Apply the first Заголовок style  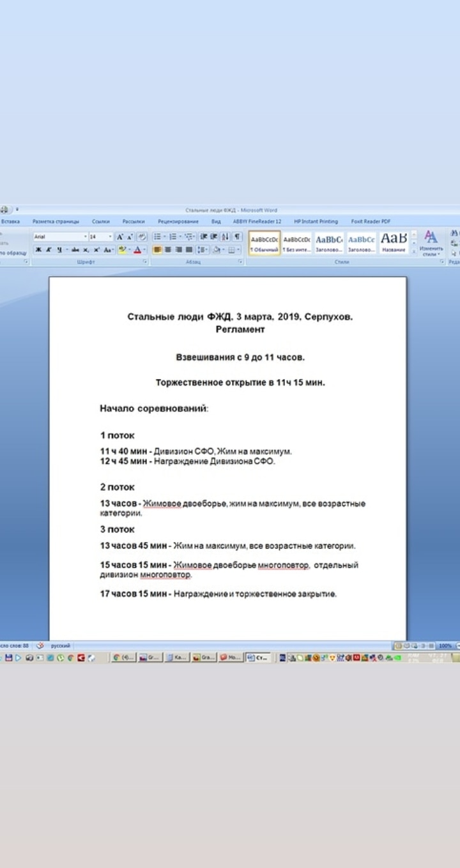pyautogui.click(x=329, y=243)
